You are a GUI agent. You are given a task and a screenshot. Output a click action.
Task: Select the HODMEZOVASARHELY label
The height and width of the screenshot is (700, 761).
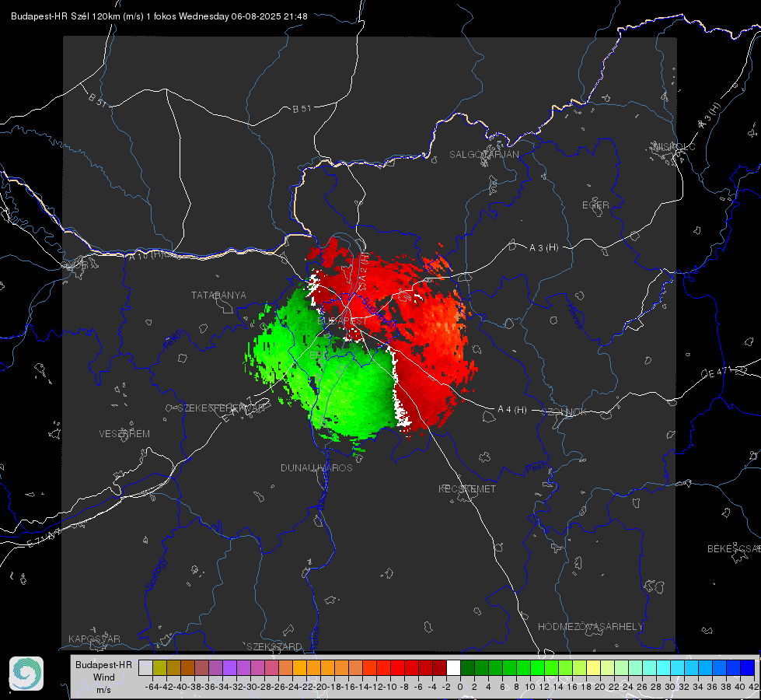pos(590,627)
